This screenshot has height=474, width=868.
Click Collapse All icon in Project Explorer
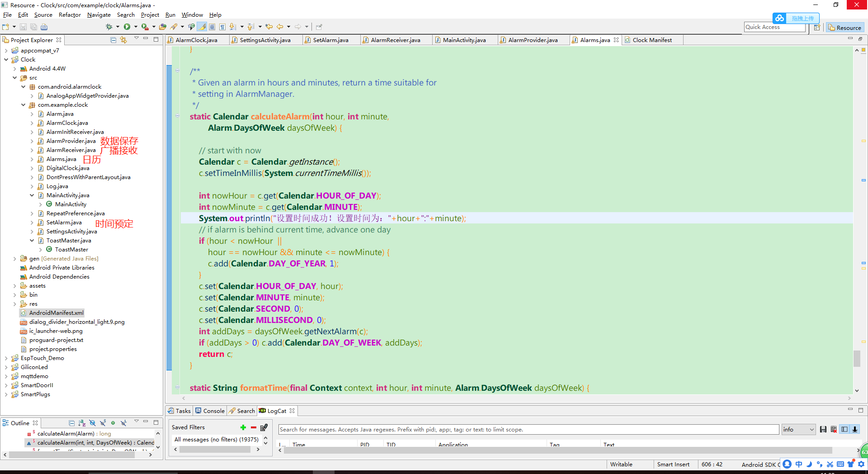pyautogui.click(x=113, y=40)
